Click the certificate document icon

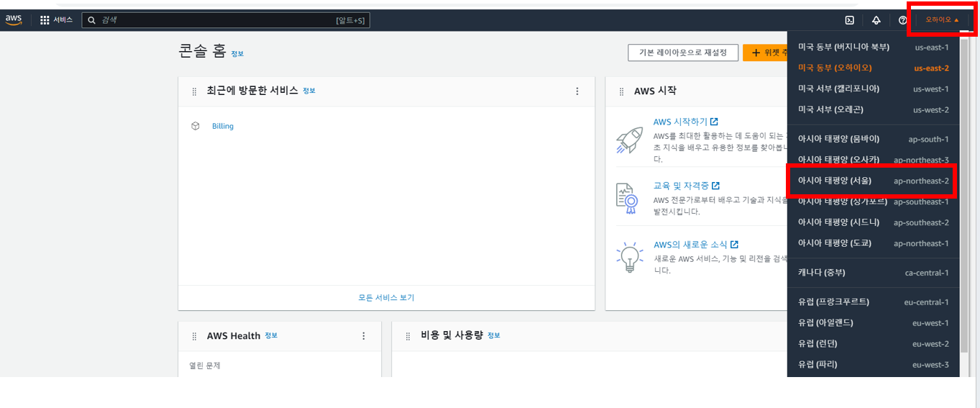pos(628,199)
